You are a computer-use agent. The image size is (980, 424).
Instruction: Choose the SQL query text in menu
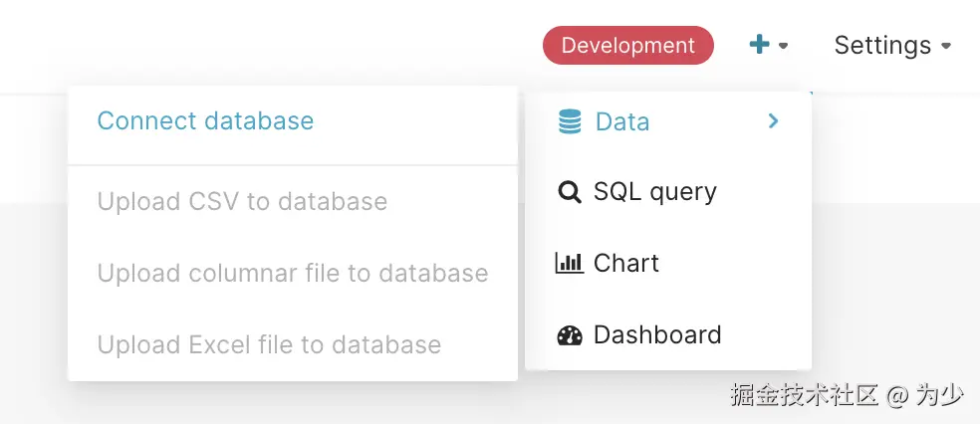point(655,192)
